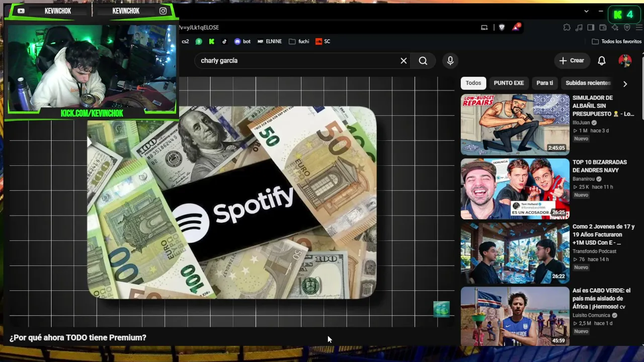
Task: Clear the YouTube search box text
Action: pos(404,61)
